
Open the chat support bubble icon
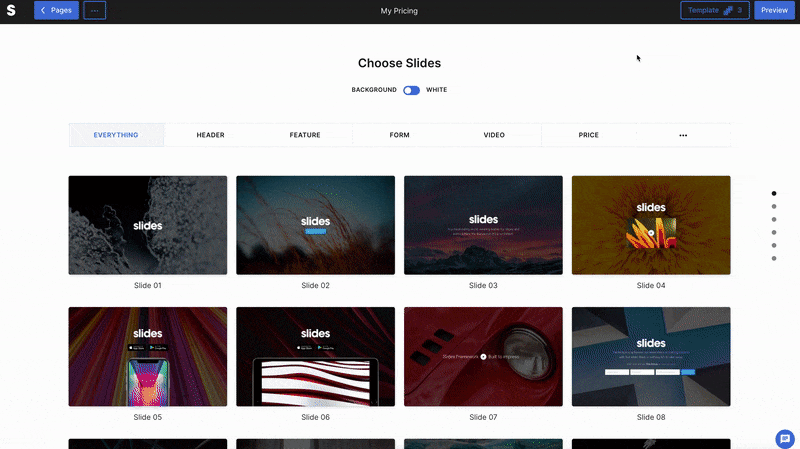[x=785, y=439]
